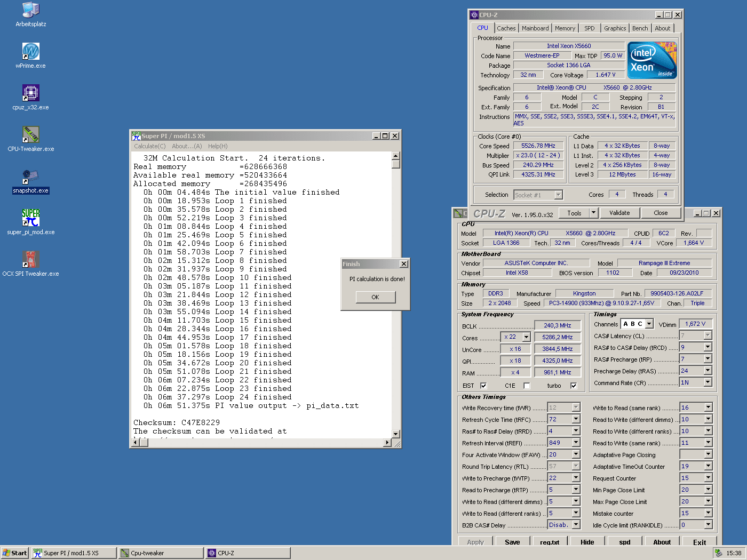The image size is (747, 560).
Task: Launch the wPrime.exe desktop shortcut
Action: (30, 52)
